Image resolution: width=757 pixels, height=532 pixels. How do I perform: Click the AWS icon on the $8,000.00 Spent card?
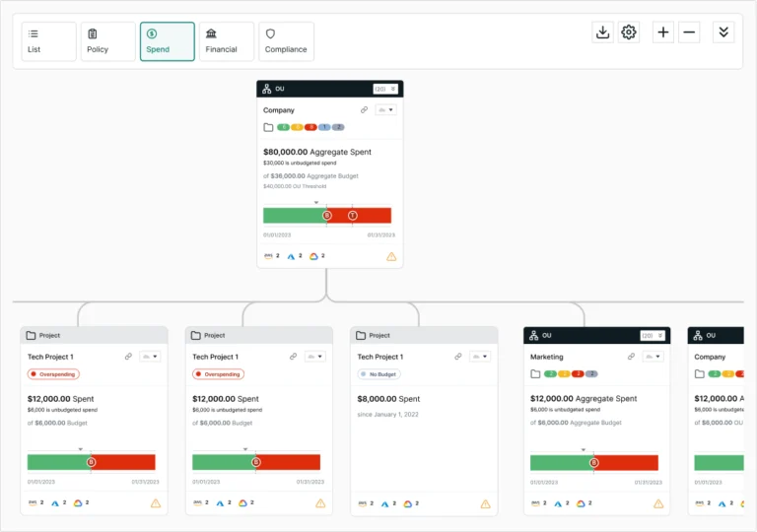363,503
